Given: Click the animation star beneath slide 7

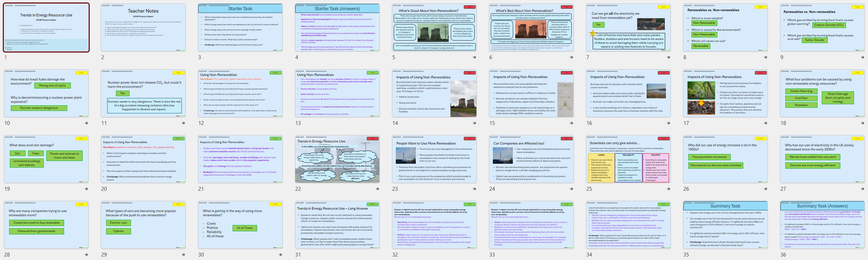Looking at the screenshot, I should 669,57.
